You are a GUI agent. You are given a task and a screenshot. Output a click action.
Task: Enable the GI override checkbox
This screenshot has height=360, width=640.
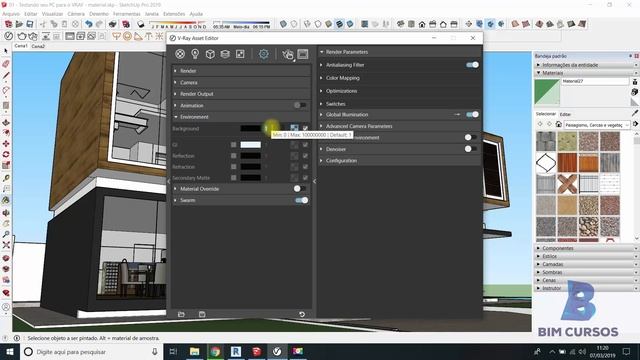233,145
